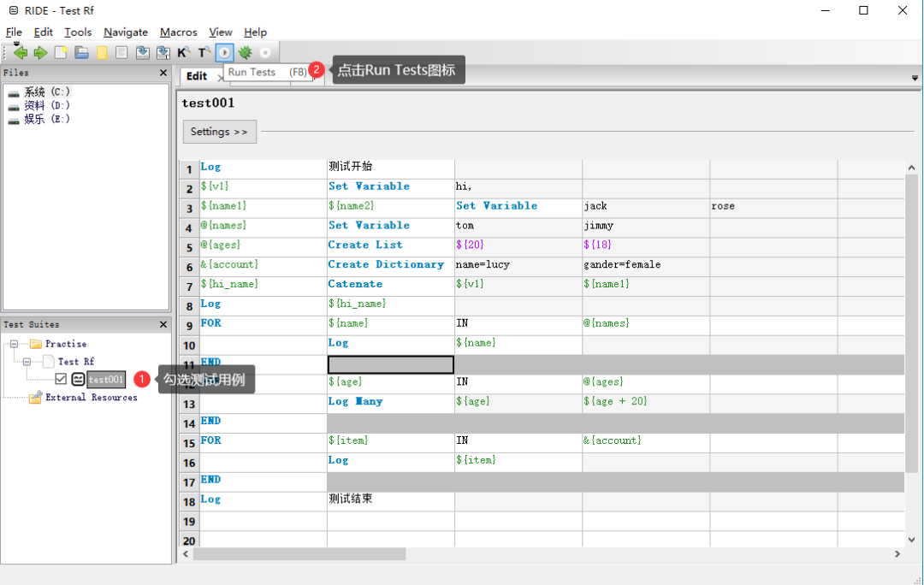Image resolution: width=924 pixels, height=585 pixels.
Task: Click the green Go Back arrow
Action: pyautogui.click(x=21, y=52)
